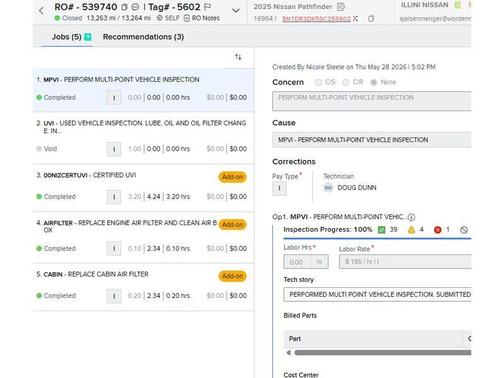Click red failed items icon 1
This screenshot has height=378, width=504.
click(x=438, y=230)
